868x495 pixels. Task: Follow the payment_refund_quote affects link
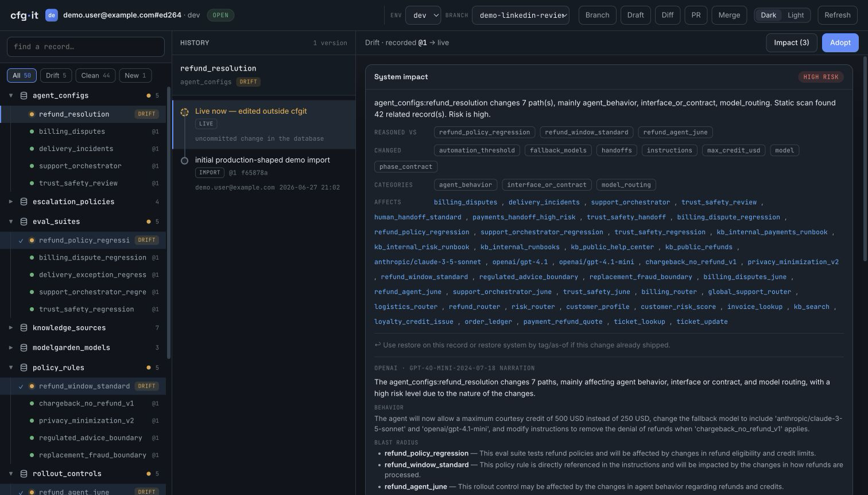point(563,322)
